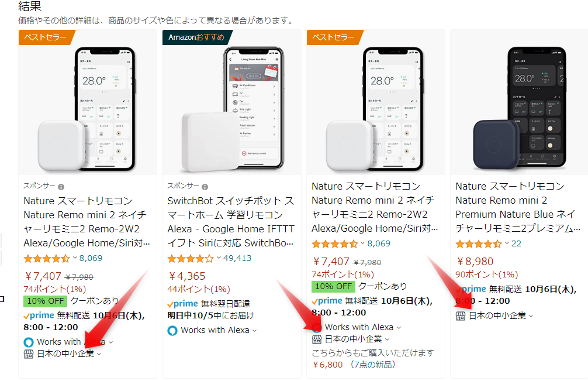Expand star rating chevron on first product
This screenshot has height=381, width=588.
75,258
